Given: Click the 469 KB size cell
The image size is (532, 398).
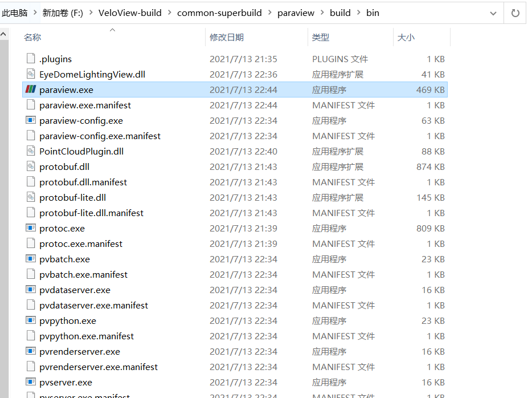Looking at the screenshot, I should [x=430, y=90].
